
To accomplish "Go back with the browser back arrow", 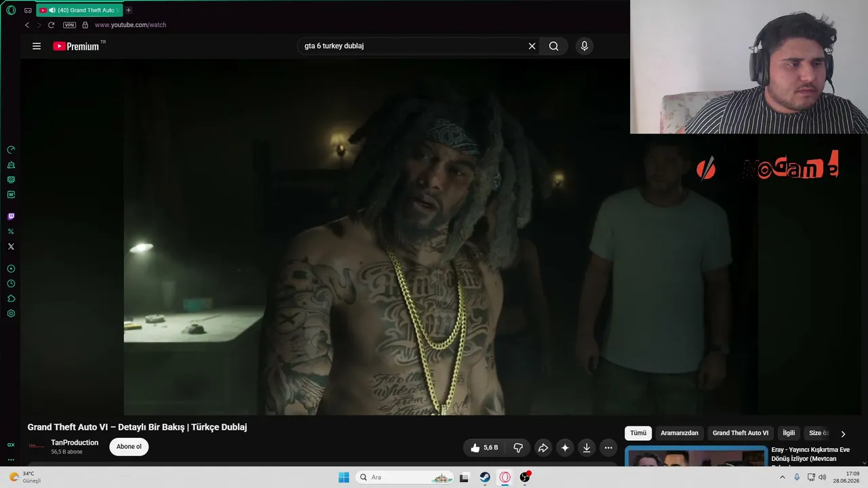I will click(27, 25).
